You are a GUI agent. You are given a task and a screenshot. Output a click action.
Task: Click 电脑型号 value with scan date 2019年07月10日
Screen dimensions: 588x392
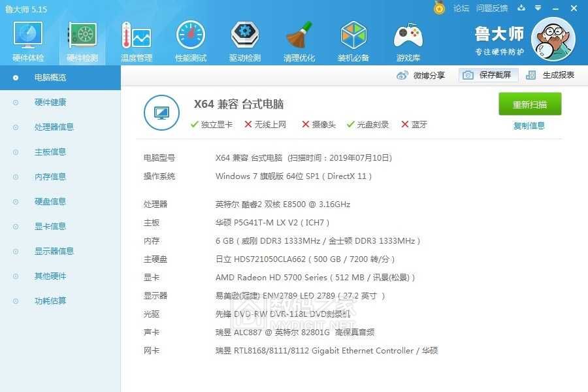(x=304, y=158)
